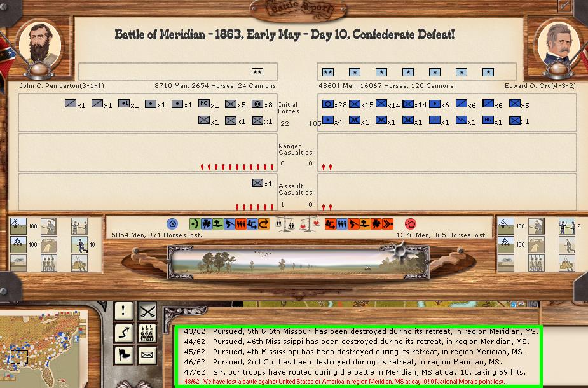Click the soldiers row filter button
The height and width of the screenshot is (388, 588).
pos(147,333)
